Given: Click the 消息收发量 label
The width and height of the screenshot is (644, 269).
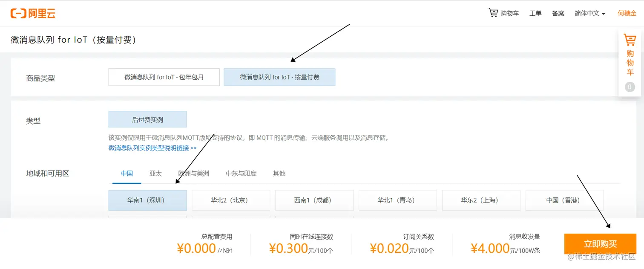Looking at the screenshot, I should (x=525, y=237).
